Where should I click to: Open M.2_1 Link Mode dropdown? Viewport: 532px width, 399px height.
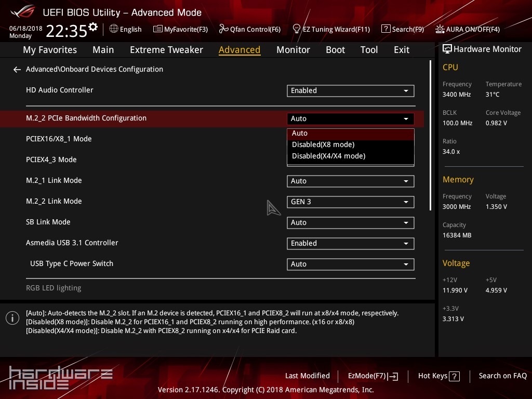pyautogui.click(x=351, y=181)
